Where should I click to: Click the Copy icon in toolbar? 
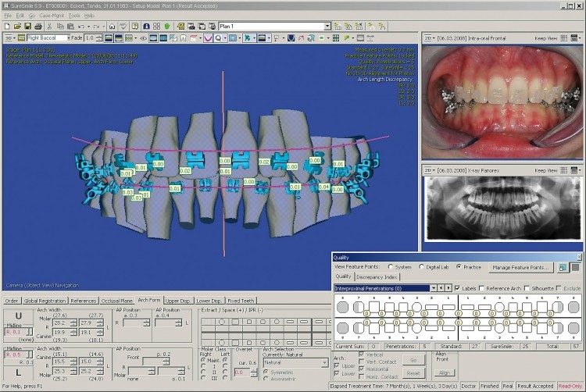(x=60, y=26)
